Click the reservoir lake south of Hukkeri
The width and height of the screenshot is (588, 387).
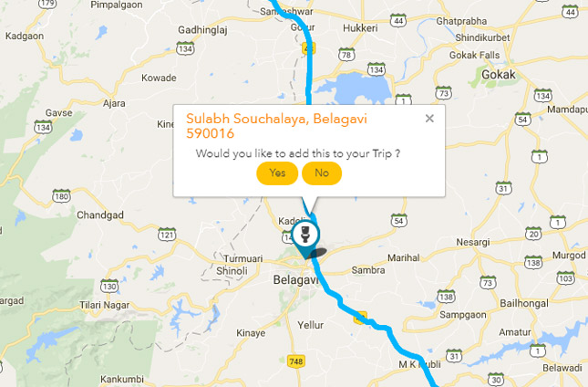(358, 89)
